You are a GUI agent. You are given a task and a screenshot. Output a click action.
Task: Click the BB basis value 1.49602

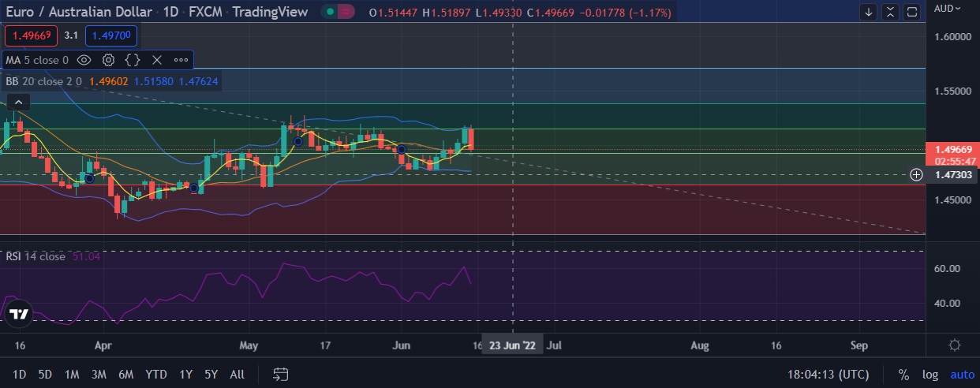(x=107, y=80)
